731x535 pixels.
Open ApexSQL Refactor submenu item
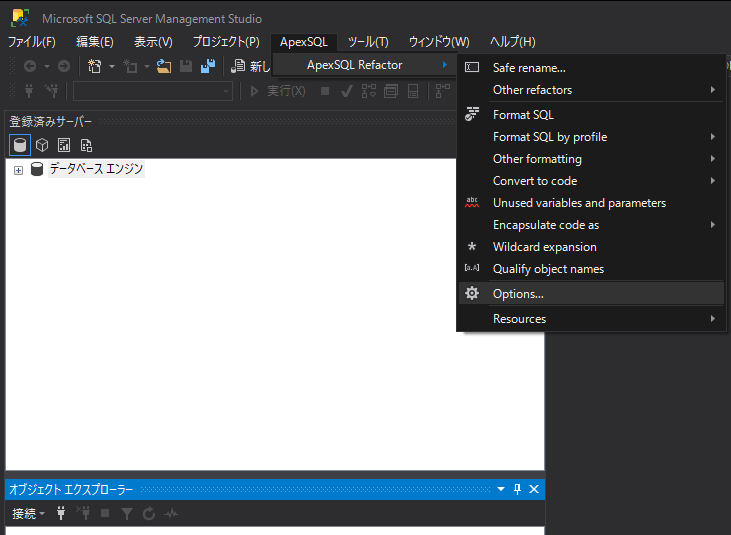364,65
